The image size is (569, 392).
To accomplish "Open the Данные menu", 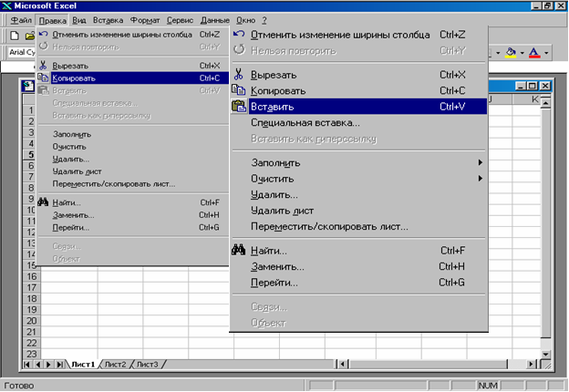I will click(215, 20).
